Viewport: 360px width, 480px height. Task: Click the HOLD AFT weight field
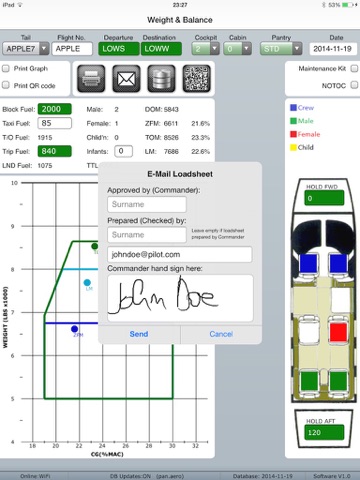tap(324, 432)
